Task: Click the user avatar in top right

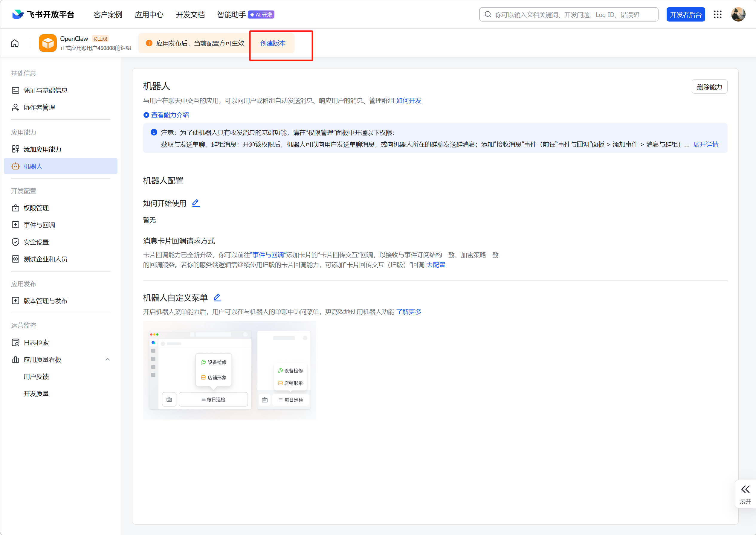Action: click(738, 14)
